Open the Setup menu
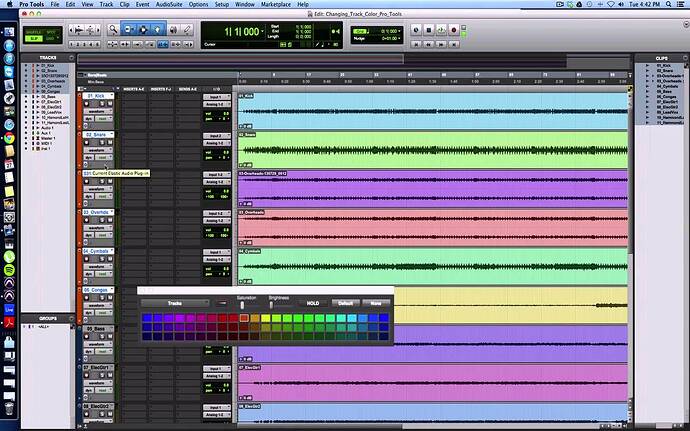 tap(221, 4)
